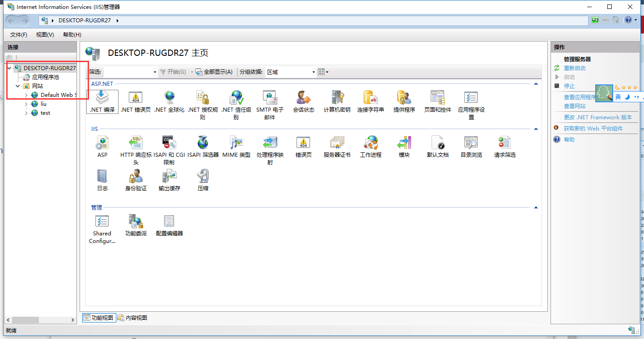The image size is (644, 339).
Task: Switch to the 内容视图 tab
Action: click(x=132, y=318)
